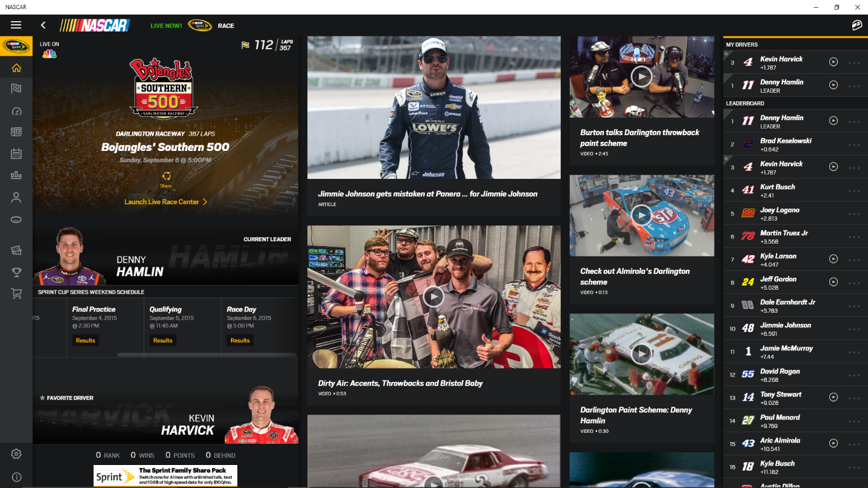The width and height of the screenshot is (868, 488).
Task: Go back with the back arrow
Action: click(43, 25)
